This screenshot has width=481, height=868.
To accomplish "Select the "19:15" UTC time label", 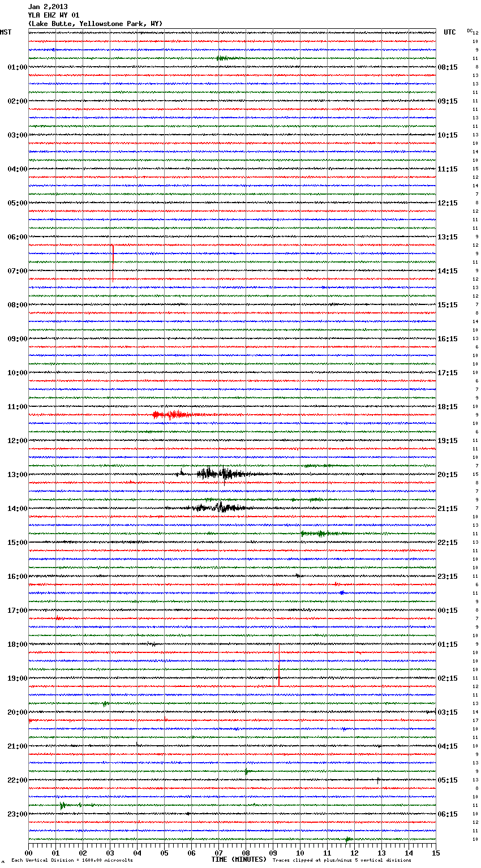I will pyautogui.click(x=448, y=441).
